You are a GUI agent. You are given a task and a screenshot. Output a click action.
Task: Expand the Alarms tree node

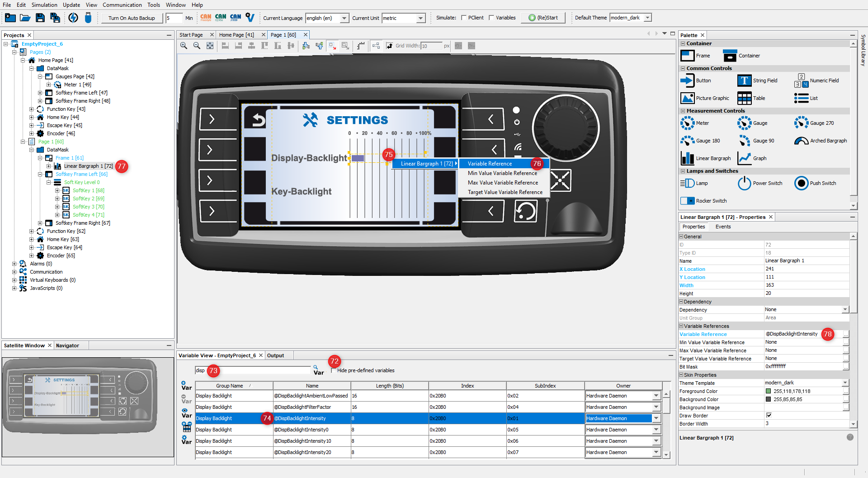coord(14,264)
